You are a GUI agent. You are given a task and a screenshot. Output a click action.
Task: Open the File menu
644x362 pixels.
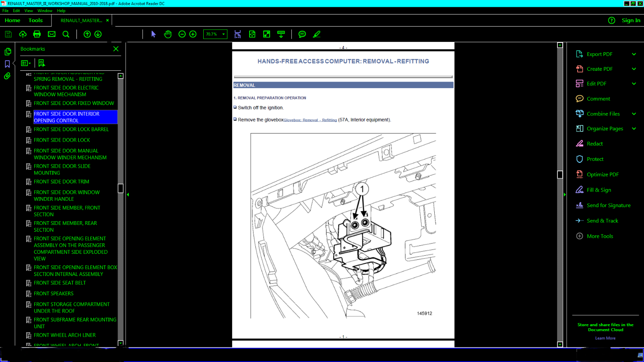(x=6, y=11)
